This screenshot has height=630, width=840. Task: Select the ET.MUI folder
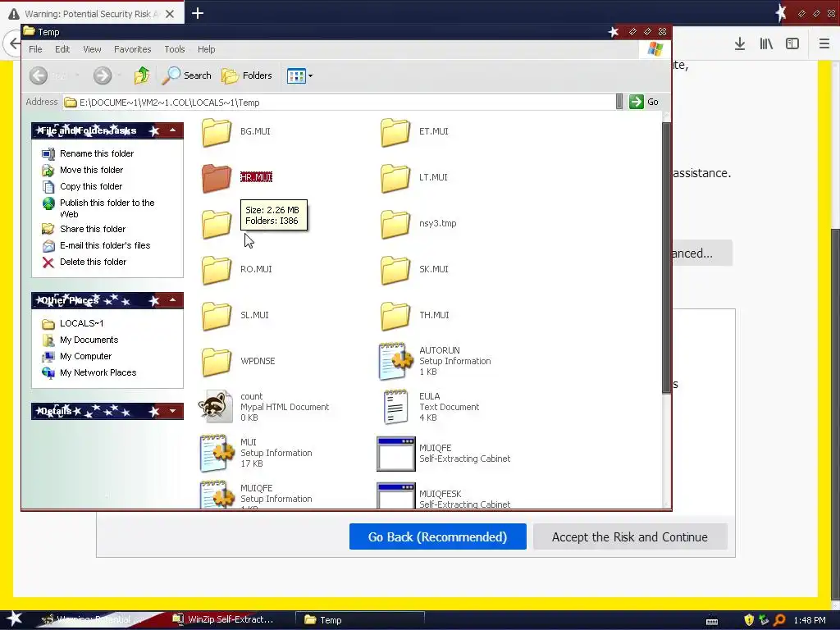coord(414,132)
